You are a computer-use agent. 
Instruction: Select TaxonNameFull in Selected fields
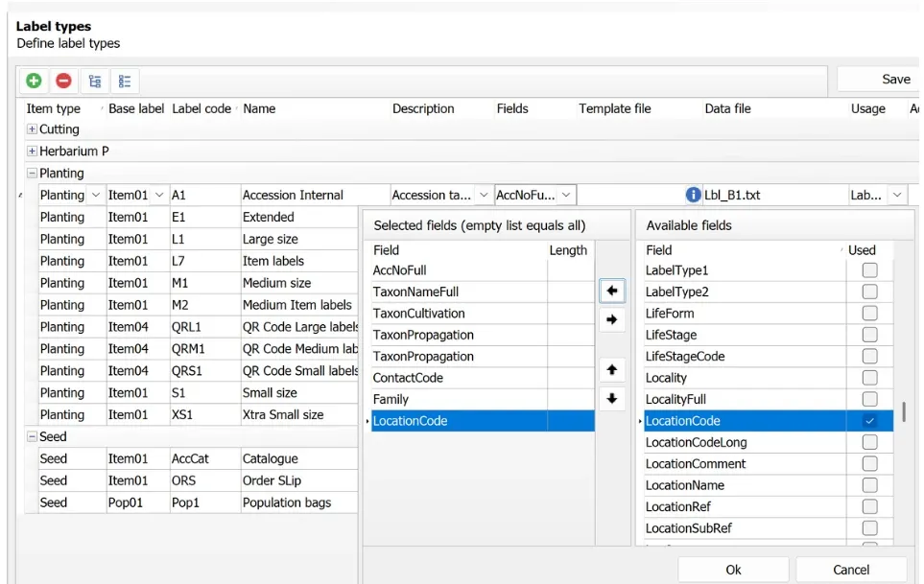483,292
